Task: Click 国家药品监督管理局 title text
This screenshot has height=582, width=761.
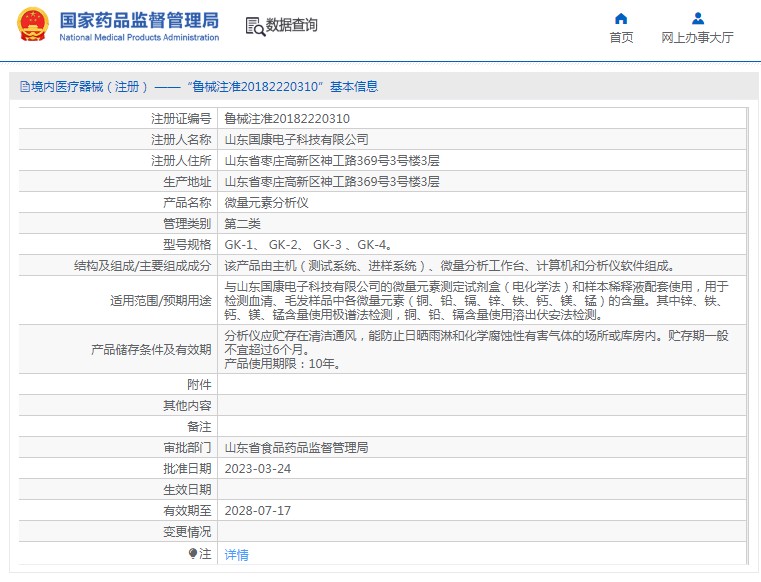Action: pos(139,20)
